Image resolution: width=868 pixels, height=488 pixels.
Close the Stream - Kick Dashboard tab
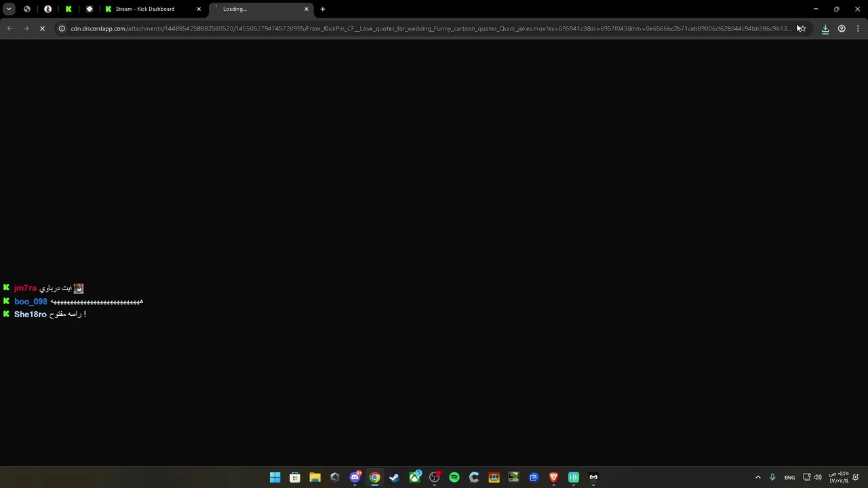pos(199,9)
